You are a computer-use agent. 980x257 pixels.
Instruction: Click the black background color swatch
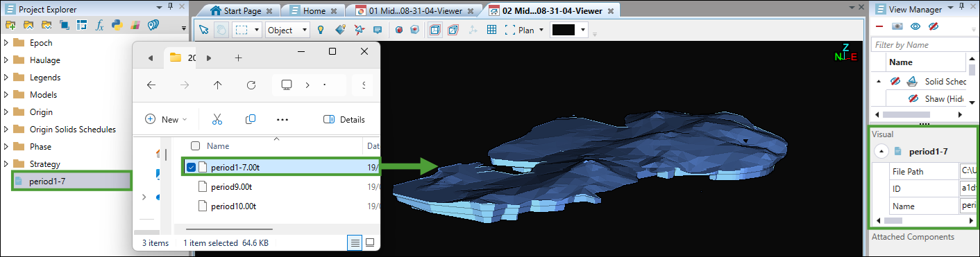tap(564, 30)
